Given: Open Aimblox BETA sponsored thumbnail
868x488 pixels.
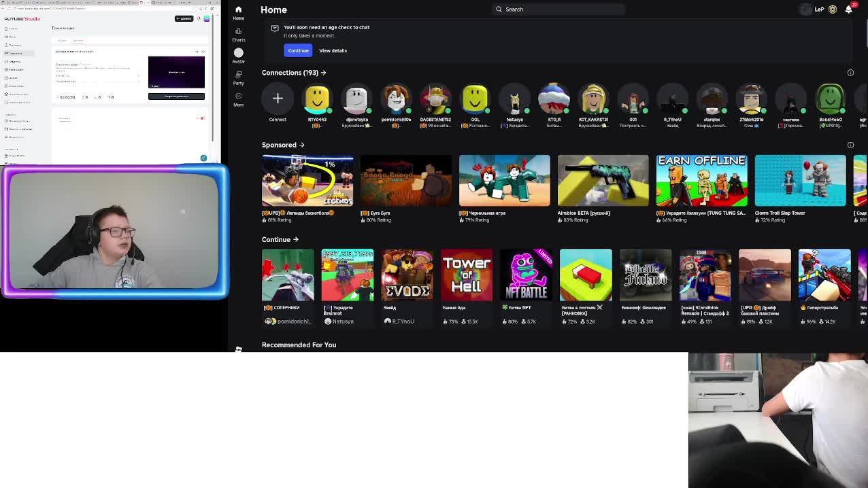Looking at the screenshot, I should click(x=603, y=181).
